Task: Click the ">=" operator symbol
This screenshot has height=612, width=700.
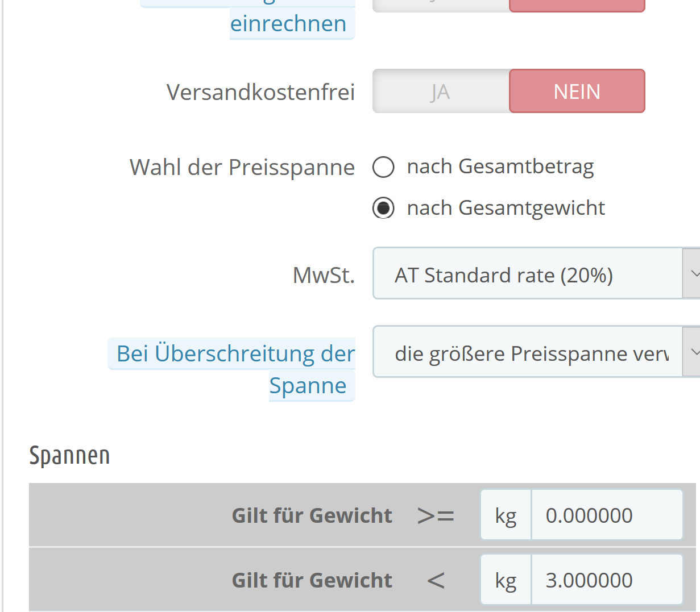Action: point(436,516)
